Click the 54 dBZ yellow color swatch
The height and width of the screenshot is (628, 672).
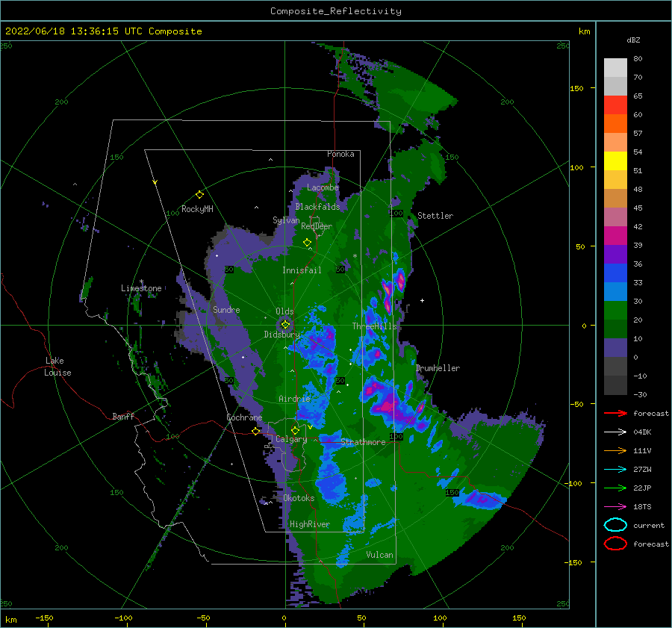coord(615,161)
